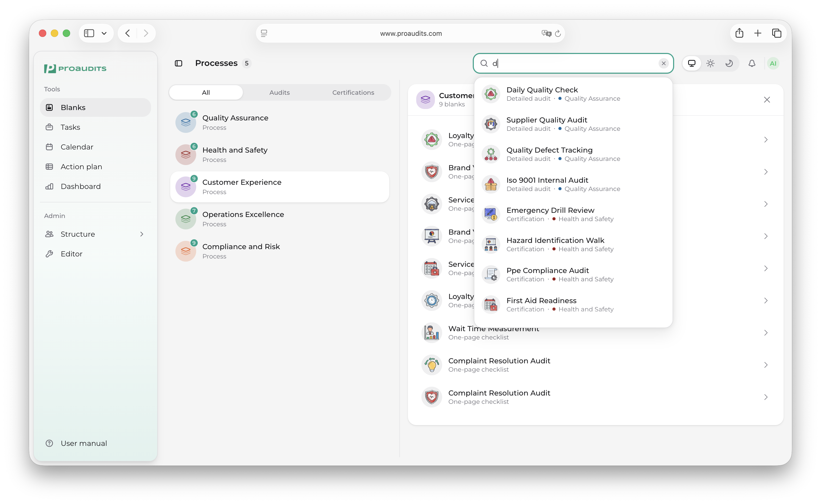Open Supplier Quality Audit search result
Image resolution: width=821 pixels, height=504 pixels.
click(573, 124)
